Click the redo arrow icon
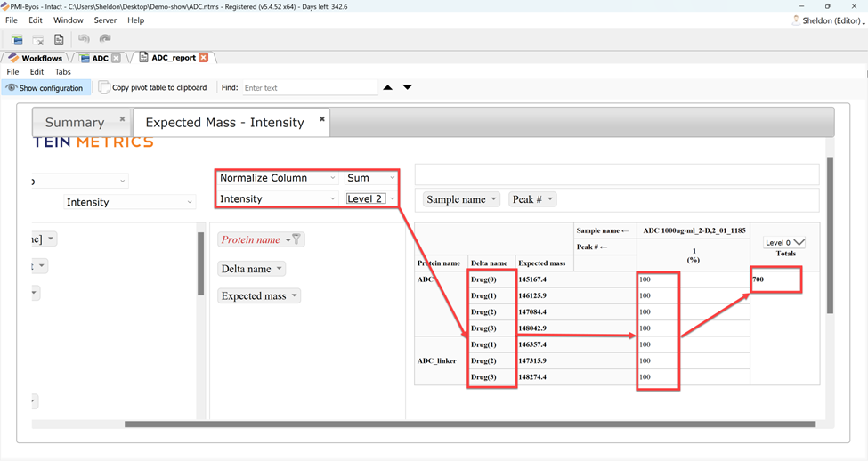868x461 pixels. 105,40
